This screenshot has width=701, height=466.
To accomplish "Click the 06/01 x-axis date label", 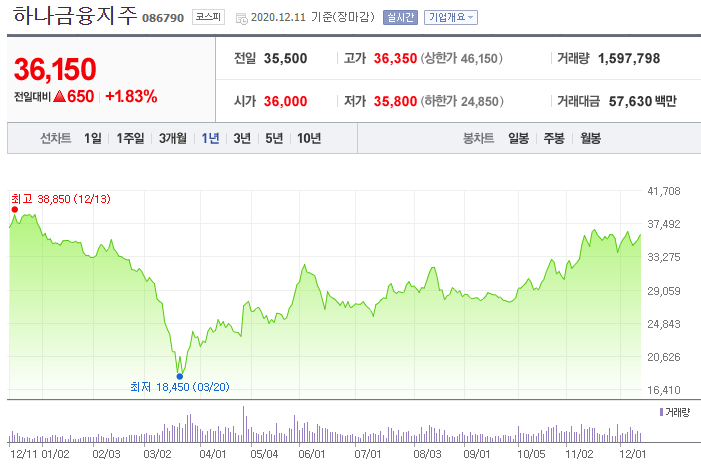I will coord(312,454).
